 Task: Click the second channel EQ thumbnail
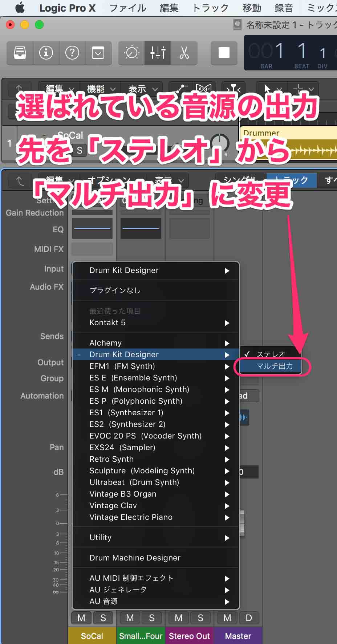tap(141, 228)
